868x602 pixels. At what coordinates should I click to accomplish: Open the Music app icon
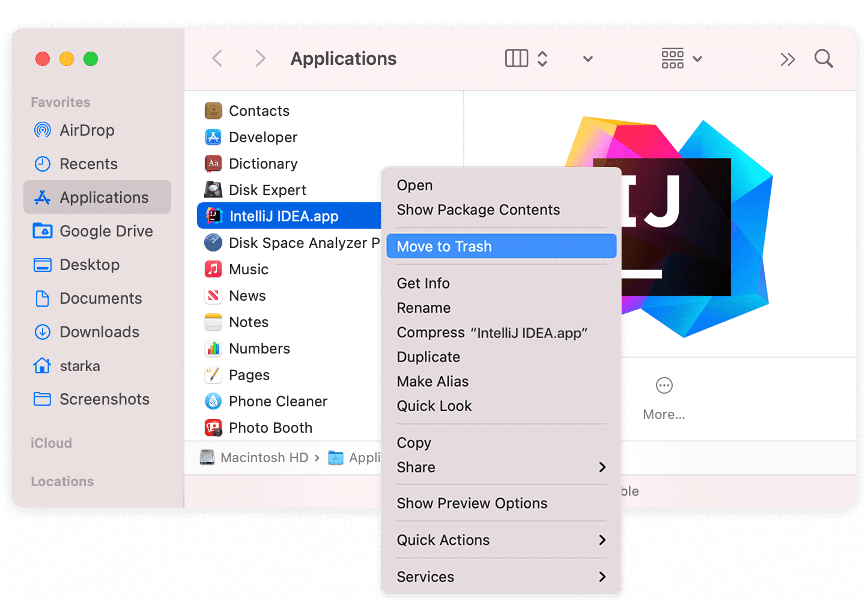coord(213,269)
